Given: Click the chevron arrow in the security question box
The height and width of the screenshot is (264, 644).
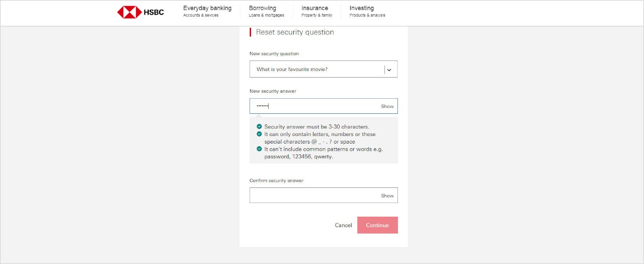Looking at the screenshot, I should pos(389,70).
